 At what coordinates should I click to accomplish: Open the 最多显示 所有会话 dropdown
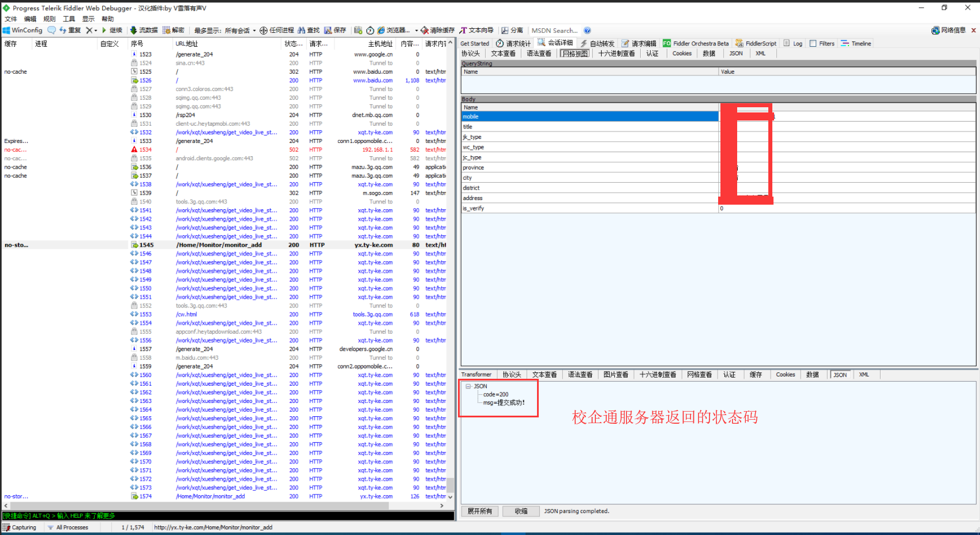coord(225,31)
